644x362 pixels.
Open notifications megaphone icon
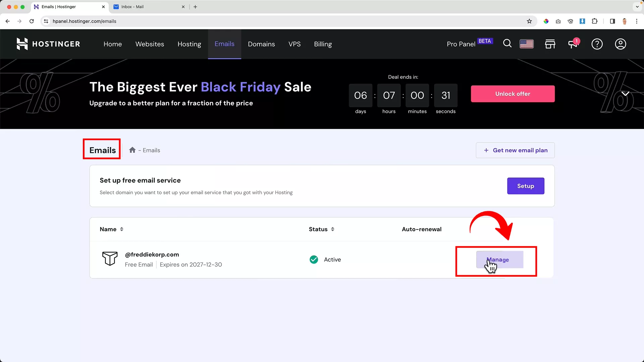pos(573,44)
